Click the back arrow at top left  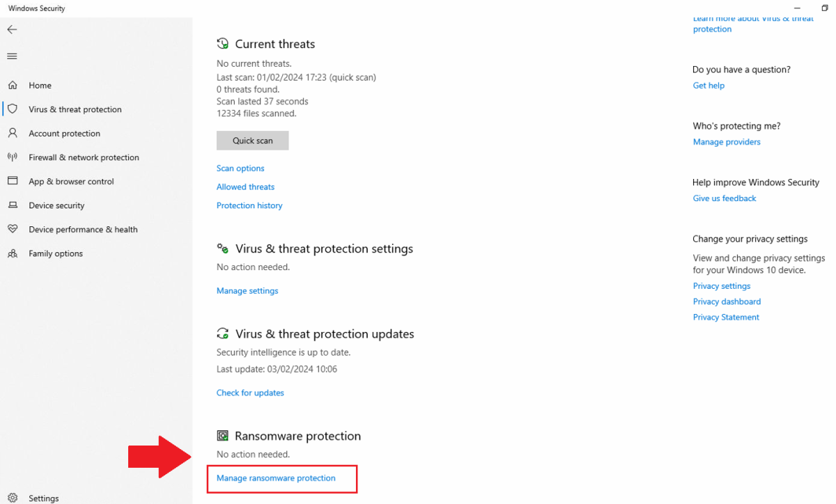point(11,29)
